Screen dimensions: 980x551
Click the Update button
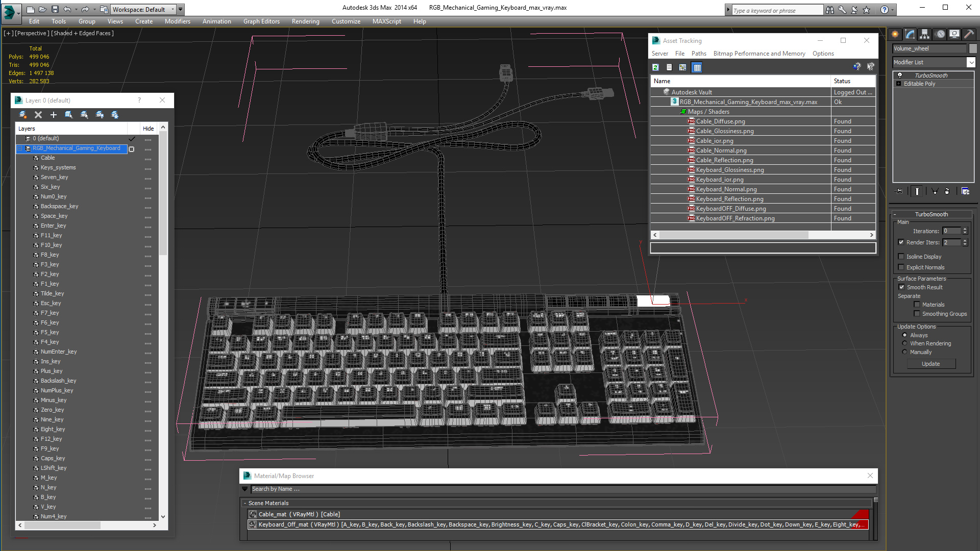pos(930,364)
